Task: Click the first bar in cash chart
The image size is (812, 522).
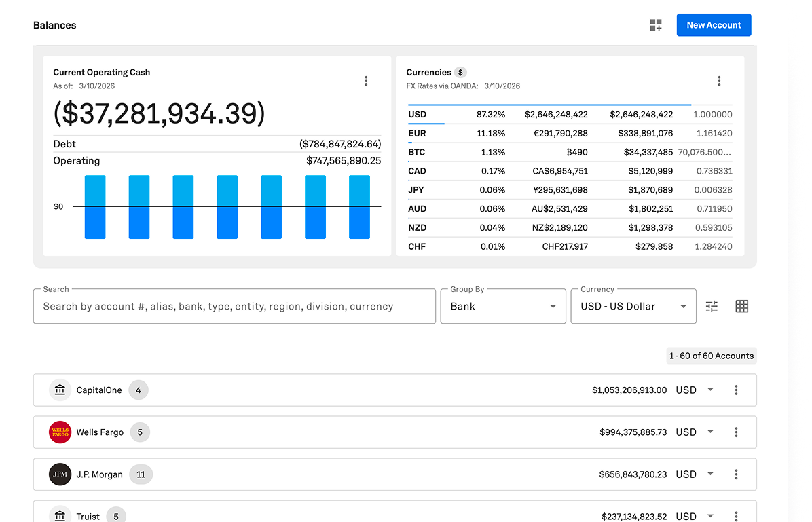Action: [x=95, y=207]
